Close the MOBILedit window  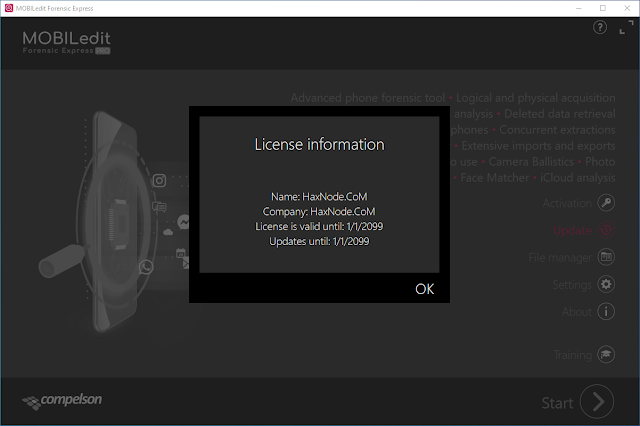(x=627, y=8)
